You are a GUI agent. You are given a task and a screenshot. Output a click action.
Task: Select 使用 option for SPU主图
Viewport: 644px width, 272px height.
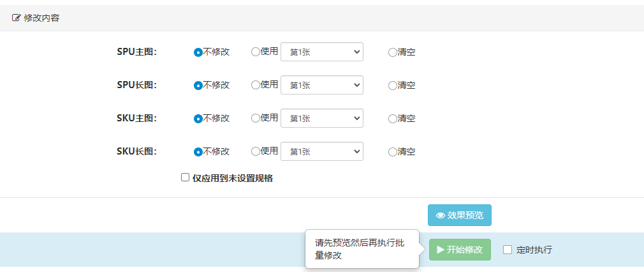click(x=256, y=52)
